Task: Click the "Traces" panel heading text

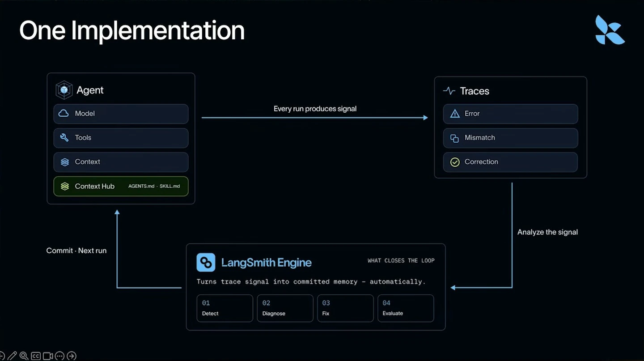Action: 475,91
